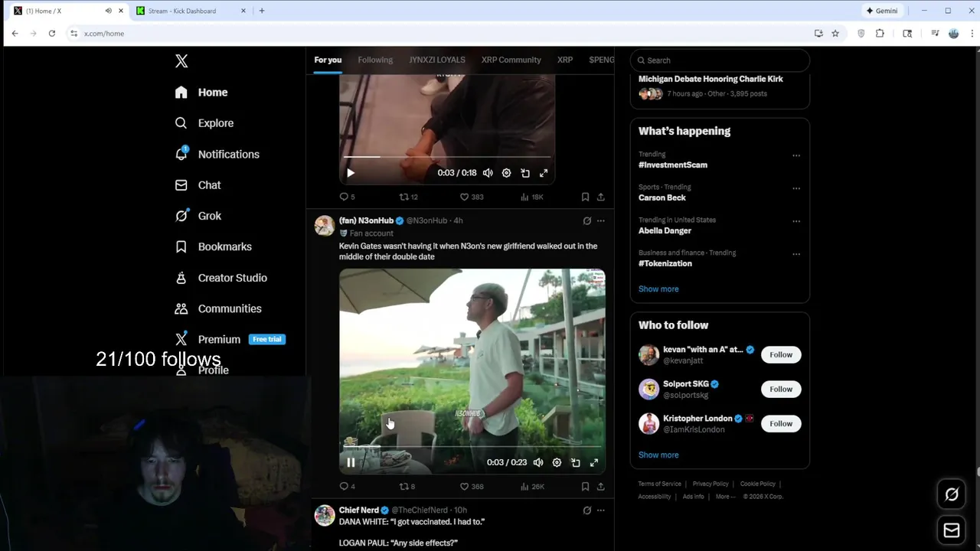This screenshot has width=980, height=551.
Task: Seek the N3onHub video progress bar
Action: click(472, 445)
